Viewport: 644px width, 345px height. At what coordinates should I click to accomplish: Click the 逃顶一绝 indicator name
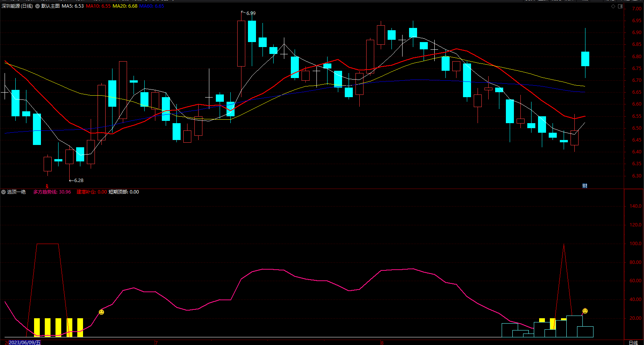(x=16, y=192)
